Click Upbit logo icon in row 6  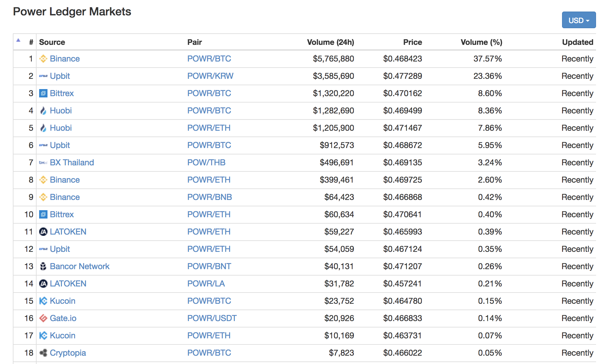tap(43, 145)
